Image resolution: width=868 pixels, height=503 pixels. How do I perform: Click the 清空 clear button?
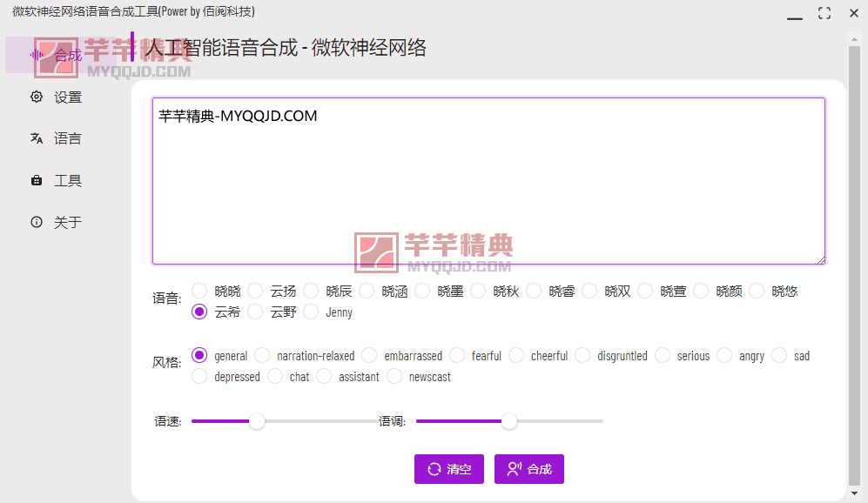(x=449, y=469)
